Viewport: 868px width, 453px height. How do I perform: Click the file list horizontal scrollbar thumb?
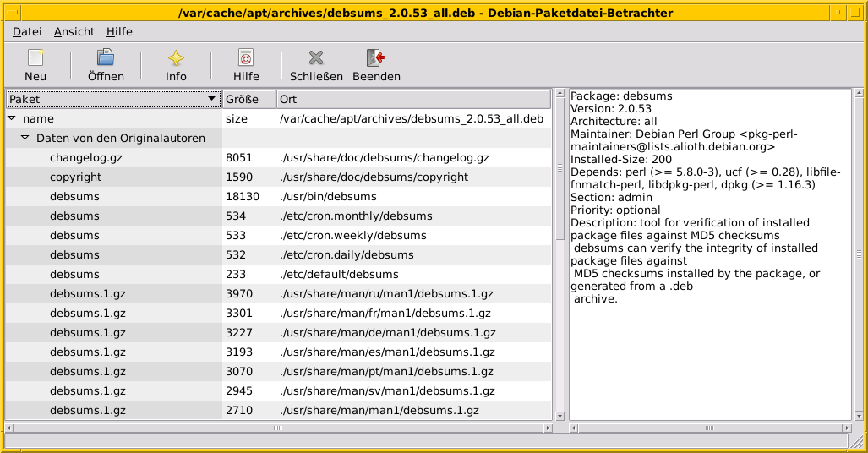278,428
